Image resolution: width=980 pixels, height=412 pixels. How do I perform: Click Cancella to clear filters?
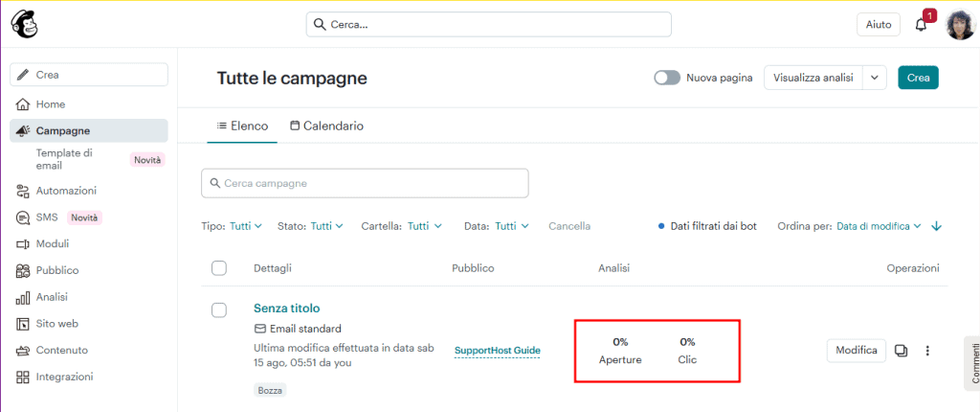coord(569,226)
